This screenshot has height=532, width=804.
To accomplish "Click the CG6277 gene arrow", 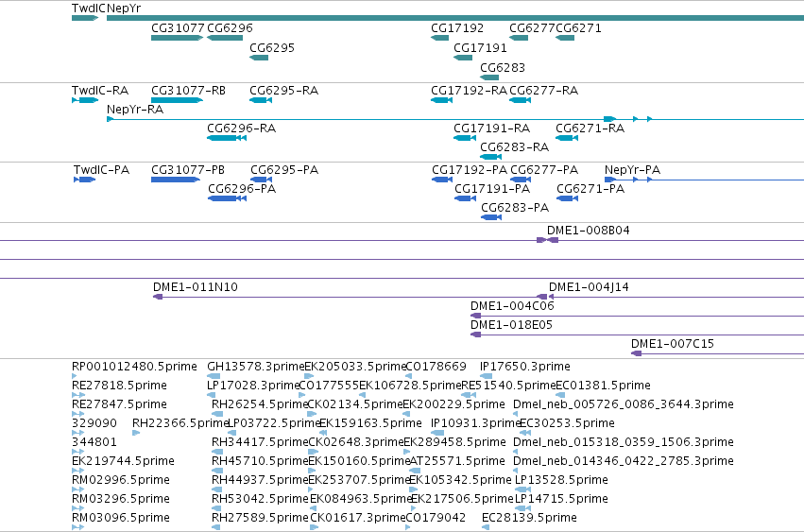I will 519,38.
